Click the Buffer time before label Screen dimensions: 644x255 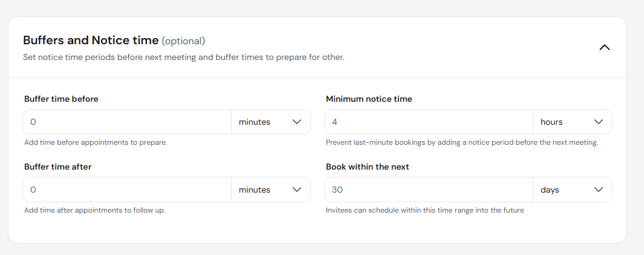pos(61,99)
